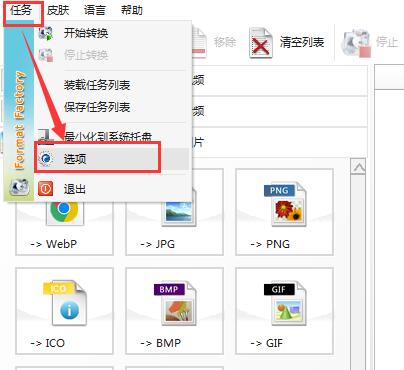Screen dimensions: 404x370
Task: Click the stop-conversion icon beside 停止转换
Action: [46, 55]
